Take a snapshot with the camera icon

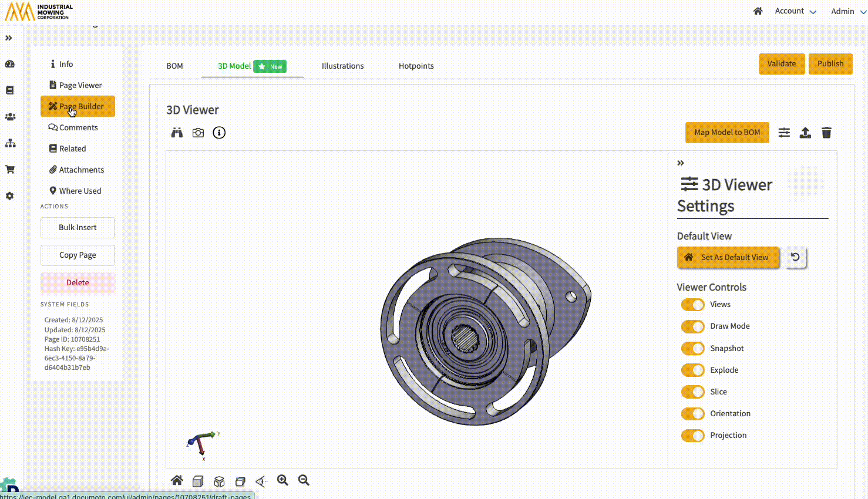click(x=198, y=133)
